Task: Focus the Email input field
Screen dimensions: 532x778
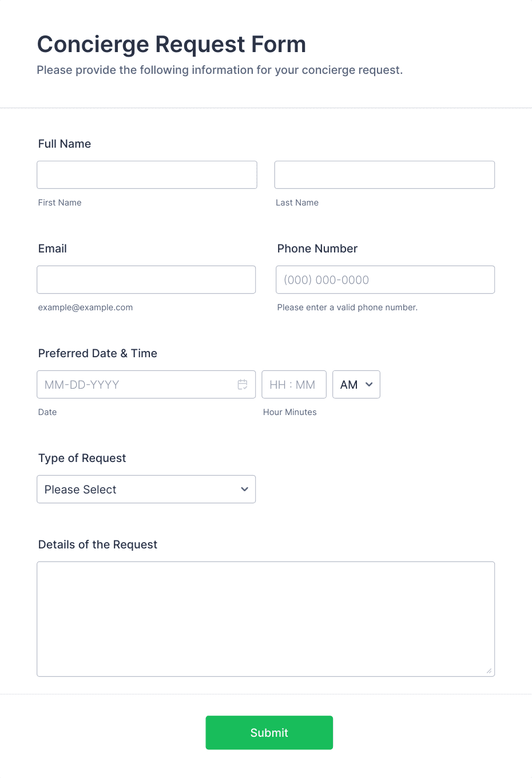Action: (x=146, y=279)
